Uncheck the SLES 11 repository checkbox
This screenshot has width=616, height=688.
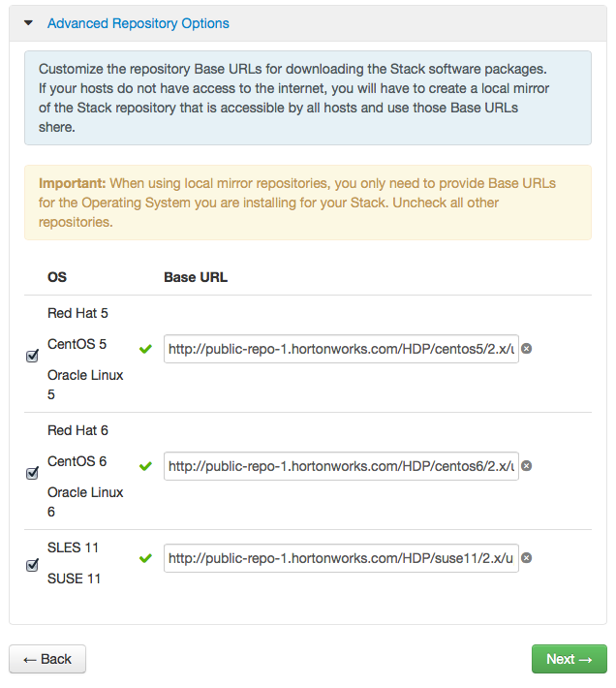[32, 566]
